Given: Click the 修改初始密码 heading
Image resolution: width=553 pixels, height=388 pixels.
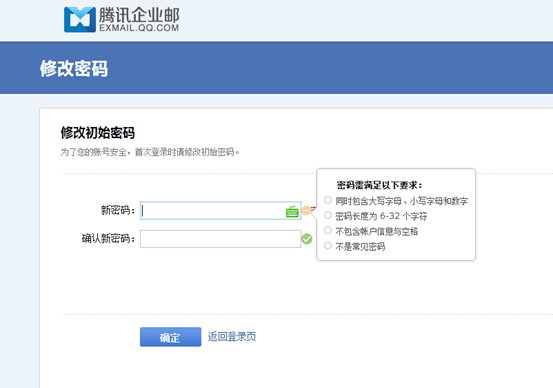Looking at the screenshot, I should point(98,133).
